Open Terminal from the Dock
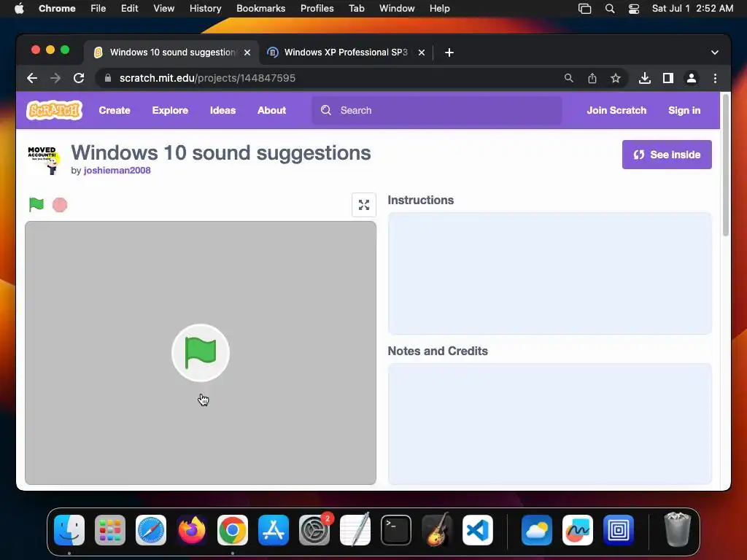747x560 pixels. (396, 530)
